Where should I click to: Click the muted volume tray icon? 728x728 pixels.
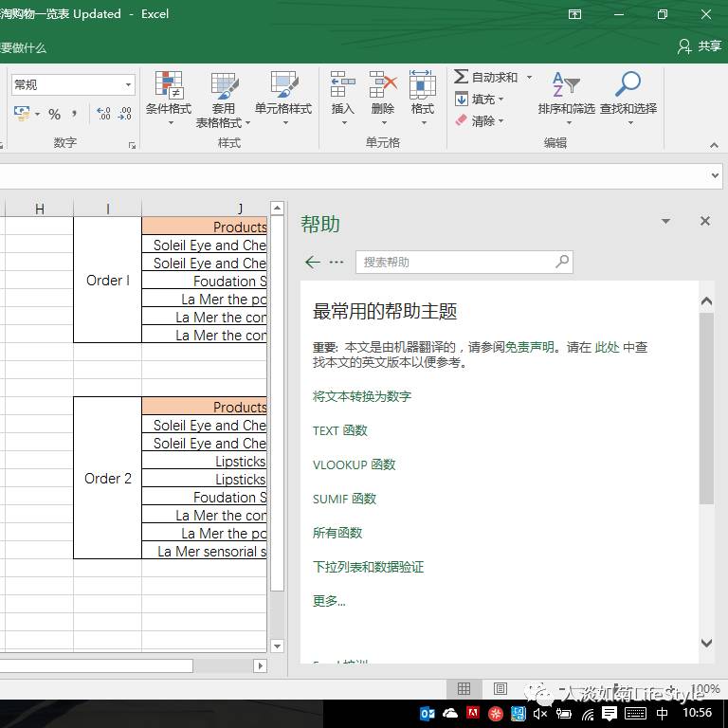coord(540,713)
